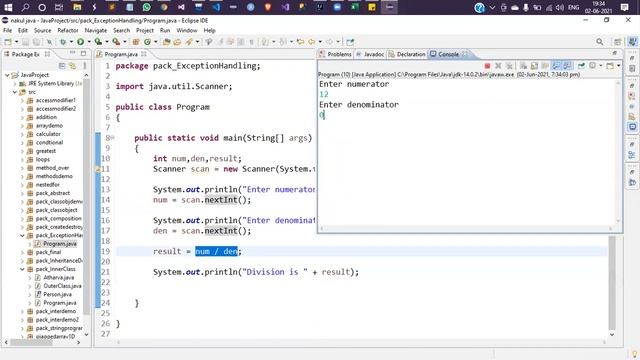Toggle Show Console on Standard Error Change
The image size is (640, 360).
[x=567, y=66]
